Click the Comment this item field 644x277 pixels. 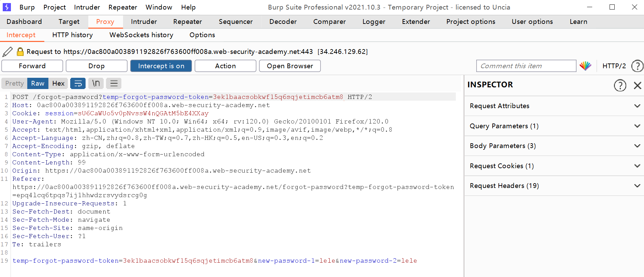point(526,66)
